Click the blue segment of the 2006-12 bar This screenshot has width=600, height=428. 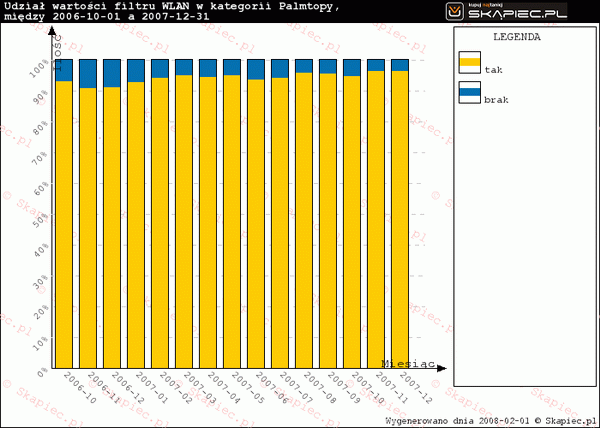pyautogui.click(x=112, y=73)
